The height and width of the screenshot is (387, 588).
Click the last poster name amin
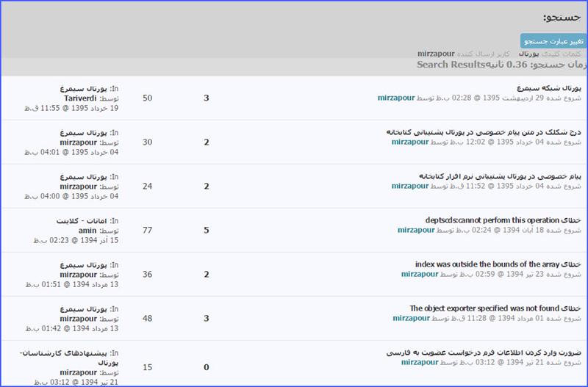pos(88,230)
